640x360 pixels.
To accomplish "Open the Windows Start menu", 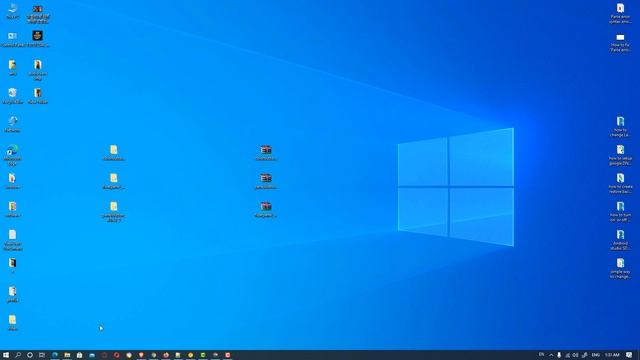I will tap(6, 355).
